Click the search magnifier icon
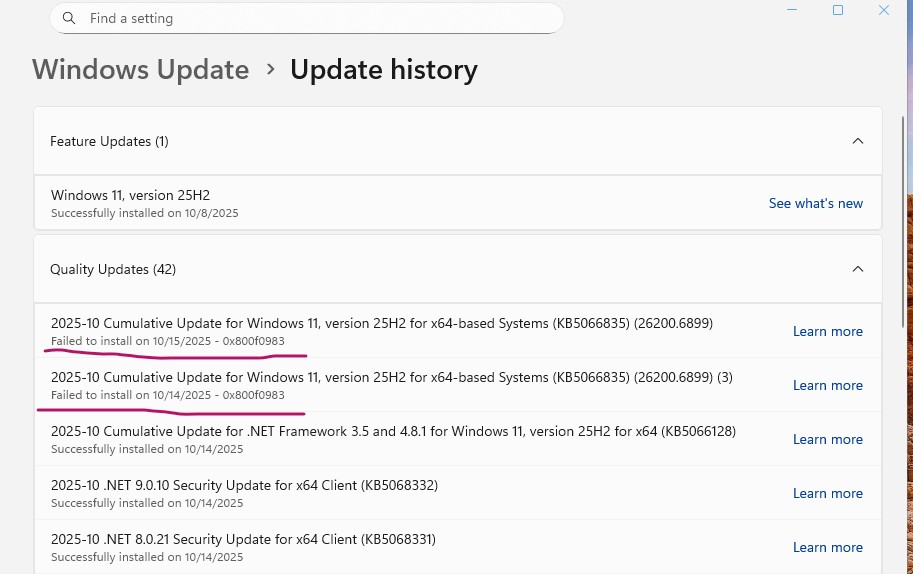 click(x=69, y=18)
